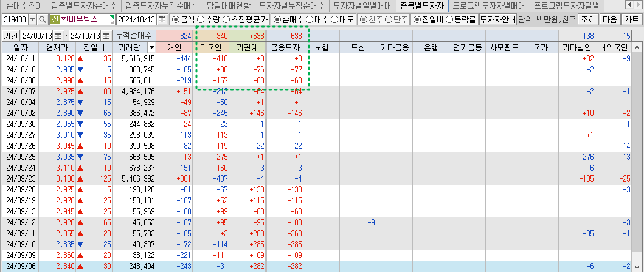The height and width of the screenshot is (272, 644).
Task: Select the highlighted row 24/09/06
Action: coord(317,267)
